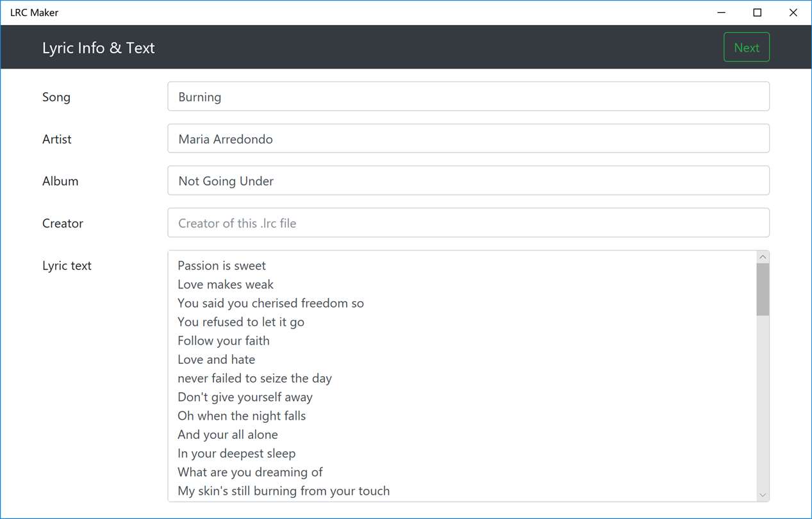Click the lyric text scrollbar thumb

pos(763,288)
